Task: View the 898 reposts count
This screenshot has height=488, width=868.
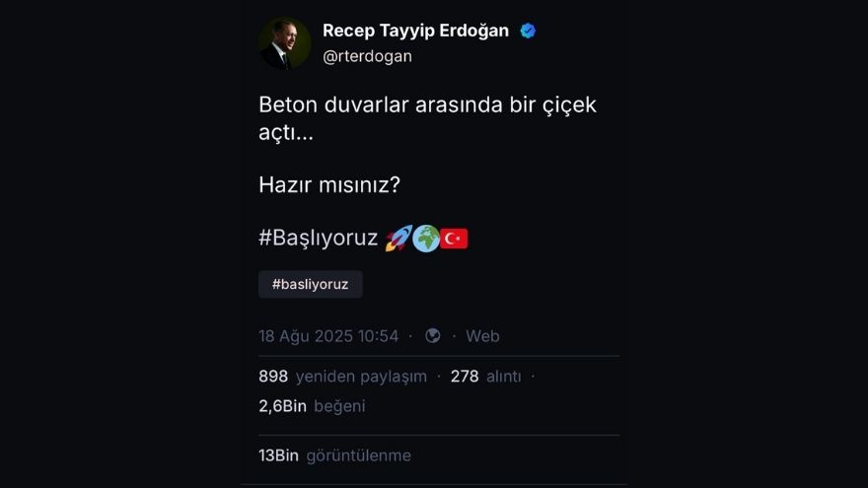Action: coord(273,377)
